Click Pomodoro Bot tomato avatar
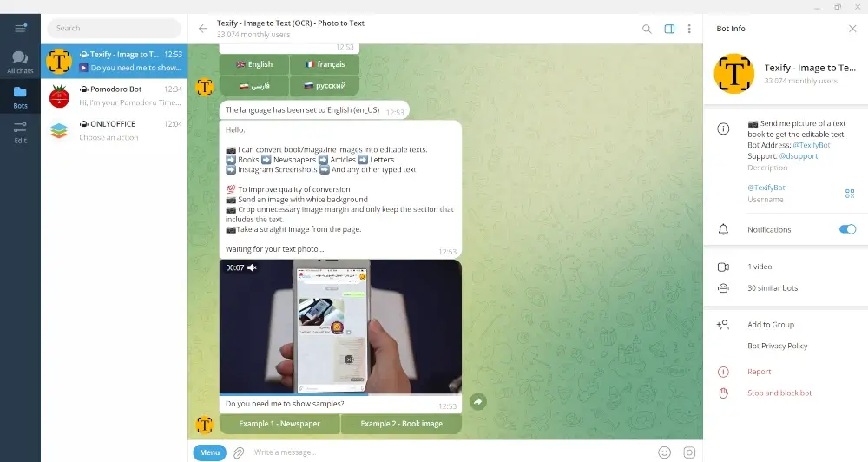This screenshot has height=462, width=868. point(59,96)
